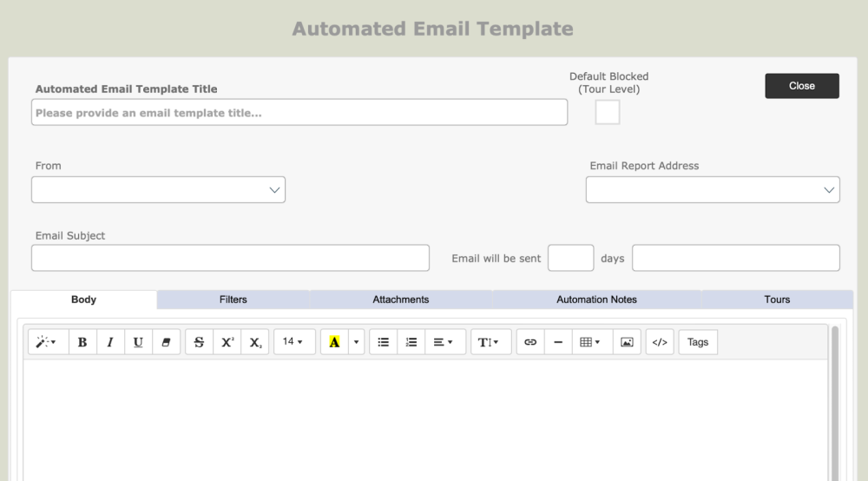Viewport: 868px width, 481px height.
Task: Apply strikethrough to text
Action: click(199, 342)
